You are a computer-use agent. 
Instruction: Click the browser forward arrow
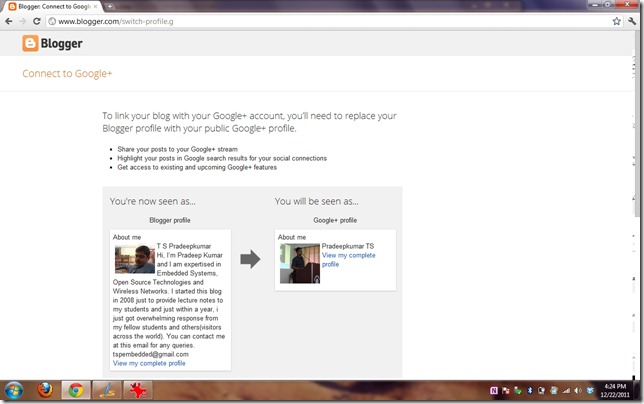[x=23, y=21]
